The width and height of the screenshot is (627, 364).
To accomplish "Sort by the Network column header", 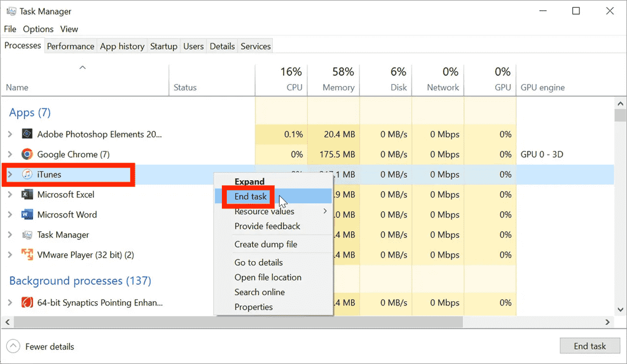I will pyautogui.click(x=438, y=80).
